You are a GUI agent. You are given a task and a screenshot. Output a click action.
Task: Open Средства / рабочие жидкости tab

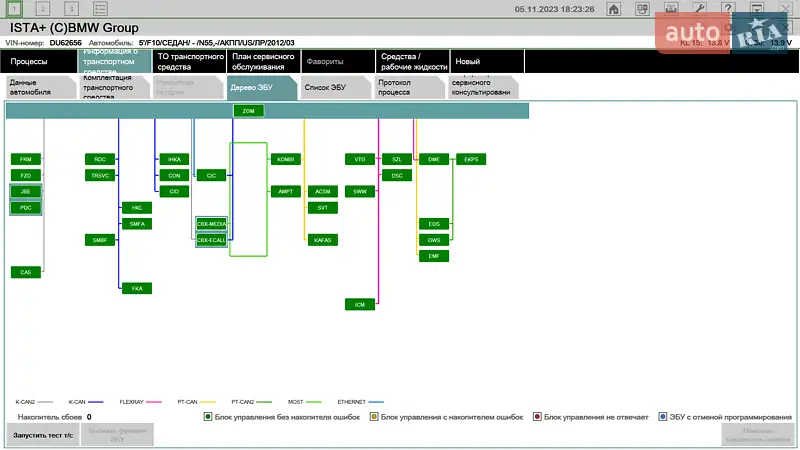[x=412, y=61]
